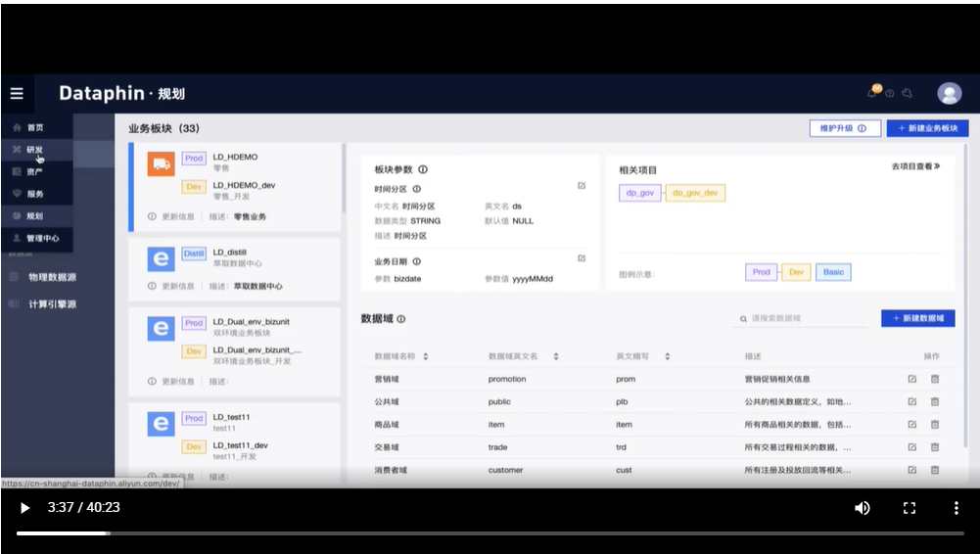Open 研发 in the menu
Screen dimensions: 980x554
pos(37,150)
